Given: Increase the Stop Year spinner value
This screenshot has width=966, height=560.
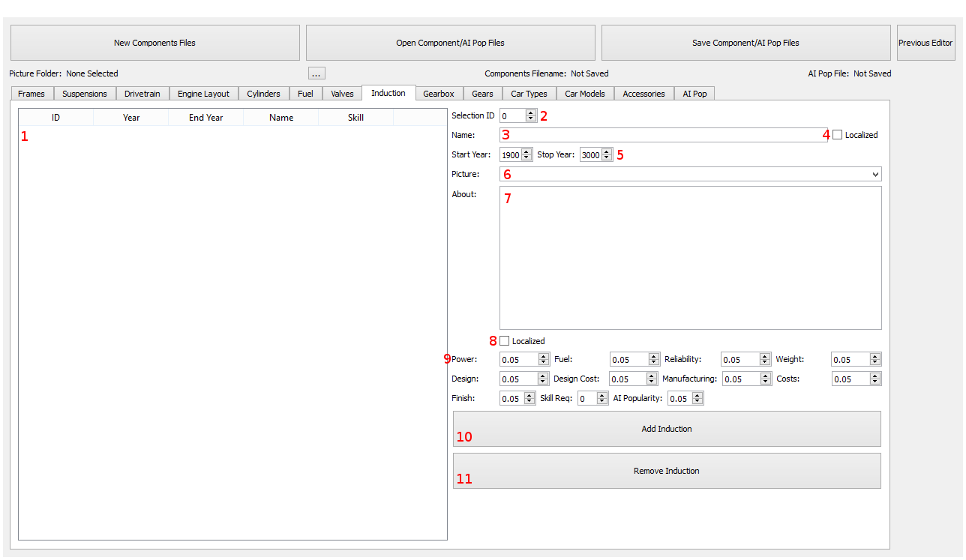Looking at the screenshot, I should (x=607, y=152).
